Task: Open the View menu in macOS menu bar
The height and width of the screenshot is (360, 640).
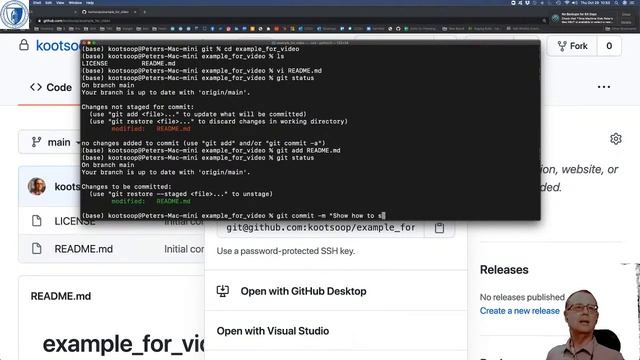Action: 60,2
